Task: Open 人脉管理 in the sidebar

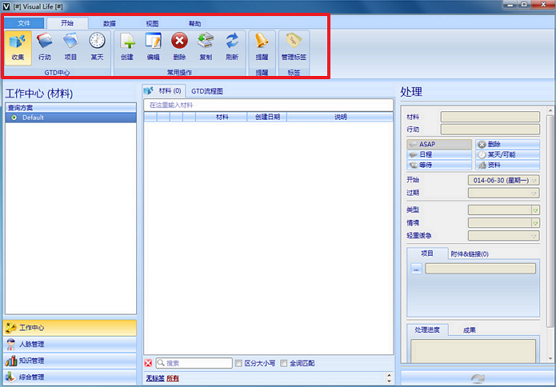Action: tap(70, 344)
